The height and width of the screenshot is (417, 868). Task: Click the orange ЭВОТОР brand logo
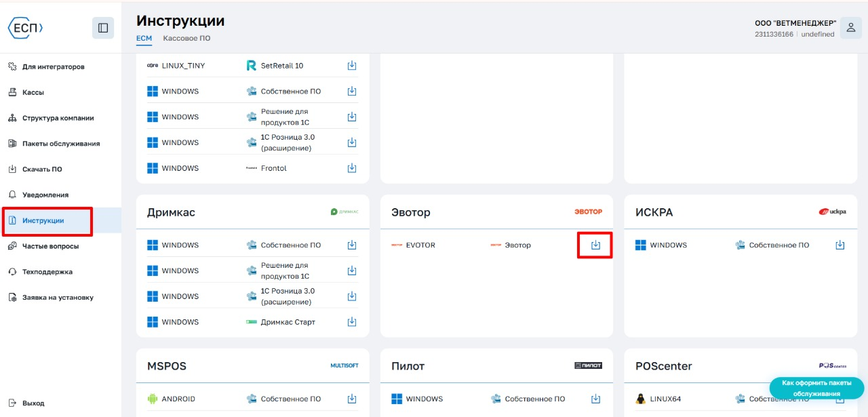pyautogui.click(x=589, y=212)
